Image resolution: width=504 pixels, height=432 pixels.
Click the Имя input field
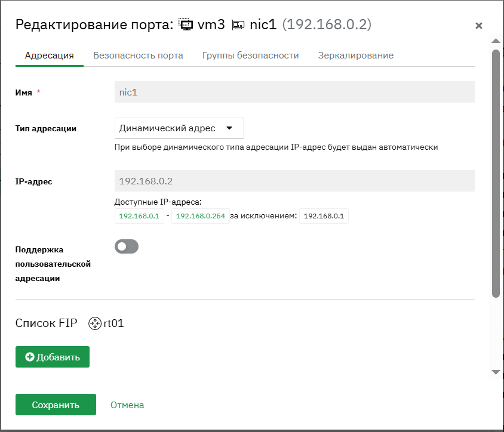pyautogui.click(x=294, y=92)
